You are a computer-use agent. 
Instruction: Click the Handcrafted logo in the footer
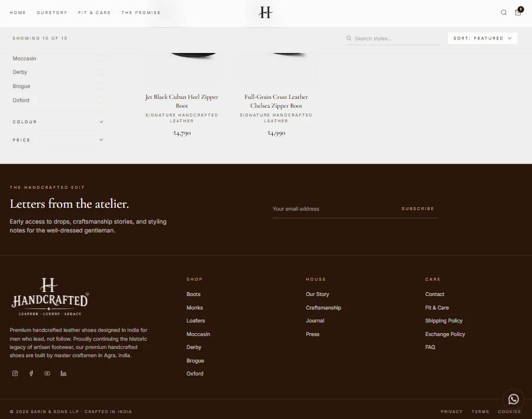50,297
